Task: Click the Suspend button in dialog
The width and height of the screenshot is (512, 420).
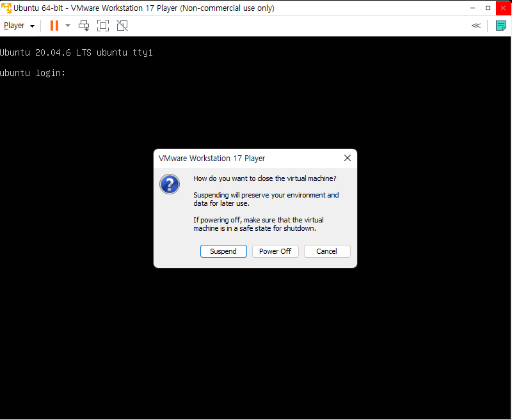Action: coord(223,251)
